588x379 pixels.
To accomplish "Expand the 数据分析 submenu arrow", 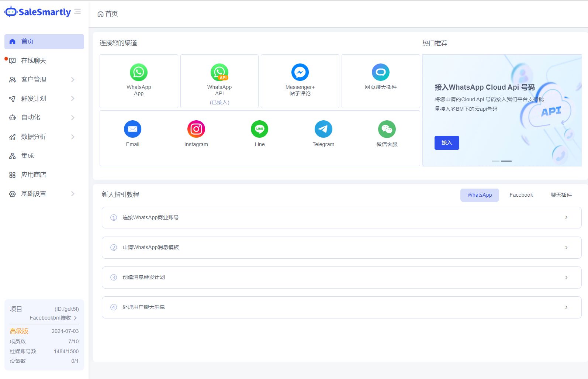I will click(x=73, y=137).
